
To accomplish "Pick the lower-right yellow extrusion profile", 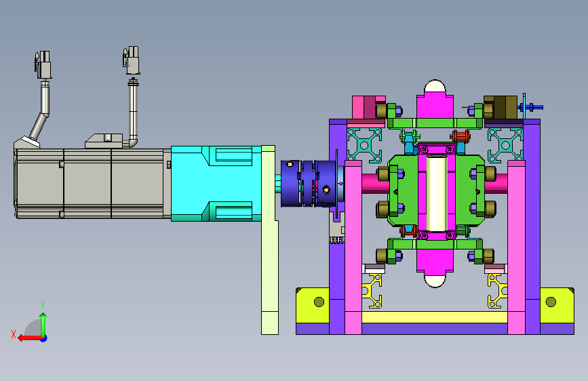I will [498, 291].
